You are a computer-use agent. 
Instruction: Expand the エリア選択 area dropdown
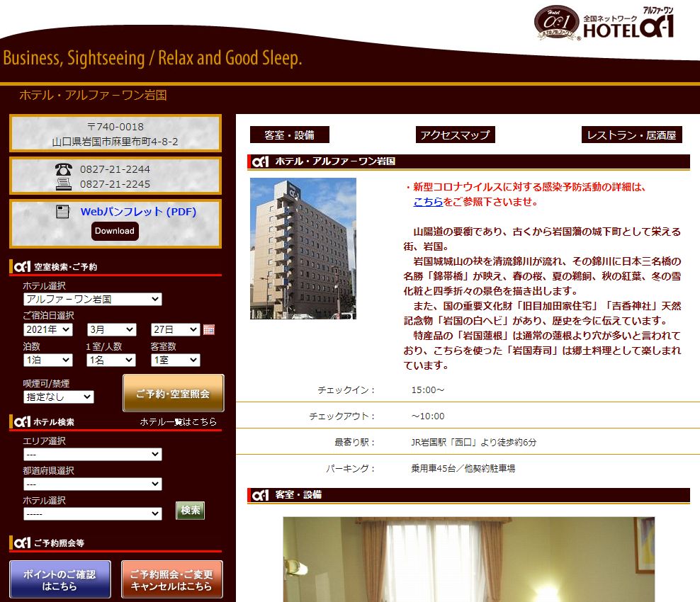tap(92, 454)
